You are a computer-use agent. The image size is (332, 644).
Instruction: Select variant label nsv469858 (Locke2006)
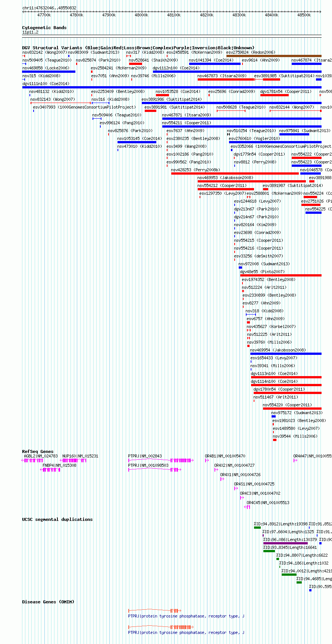pyautogui.click(x=46, y=68)
